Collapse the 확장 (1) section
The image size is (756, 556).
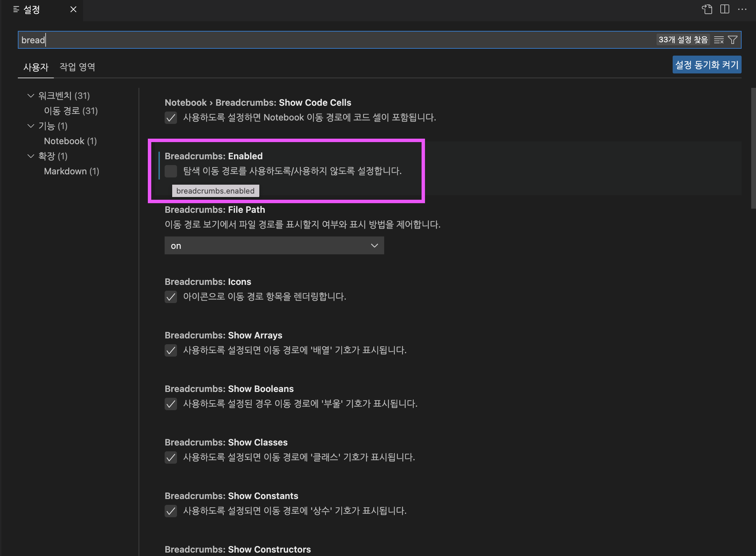[31, 156]
